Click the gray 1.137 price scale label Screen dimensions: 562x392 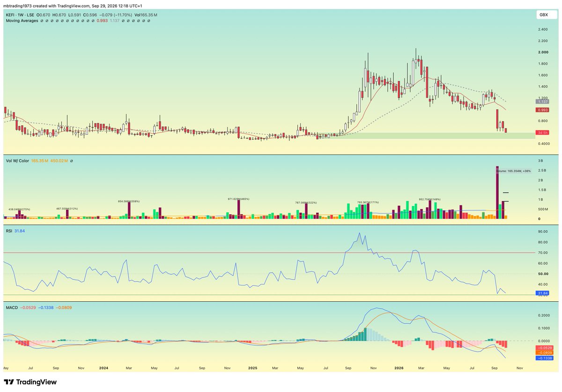(543, 102)
